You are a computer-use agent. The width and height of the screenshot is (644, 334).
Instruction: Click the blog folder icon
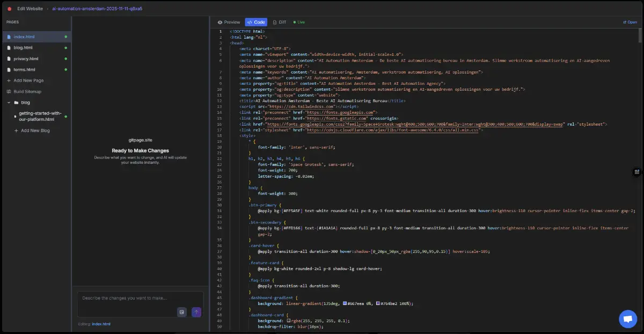(x=16, y=103)
